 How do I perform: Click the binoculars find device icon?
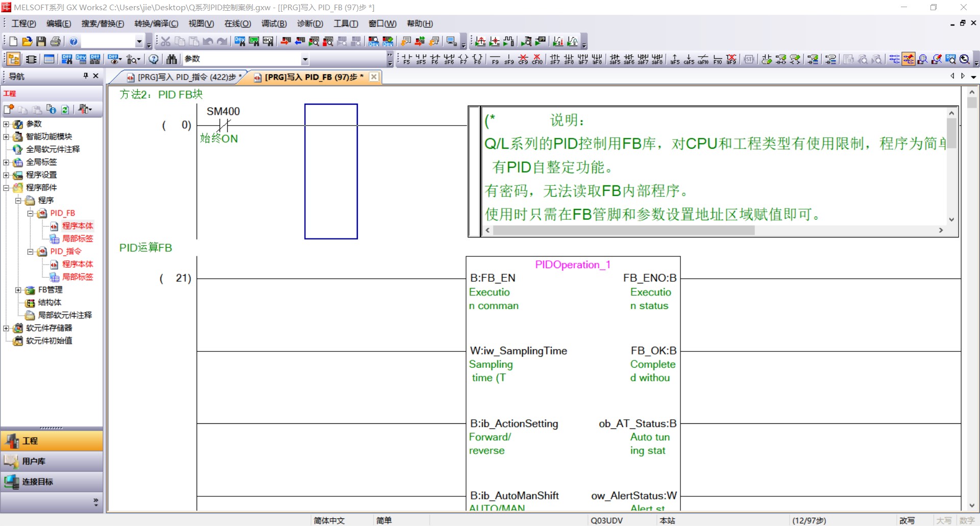click(x=171, y=59)
